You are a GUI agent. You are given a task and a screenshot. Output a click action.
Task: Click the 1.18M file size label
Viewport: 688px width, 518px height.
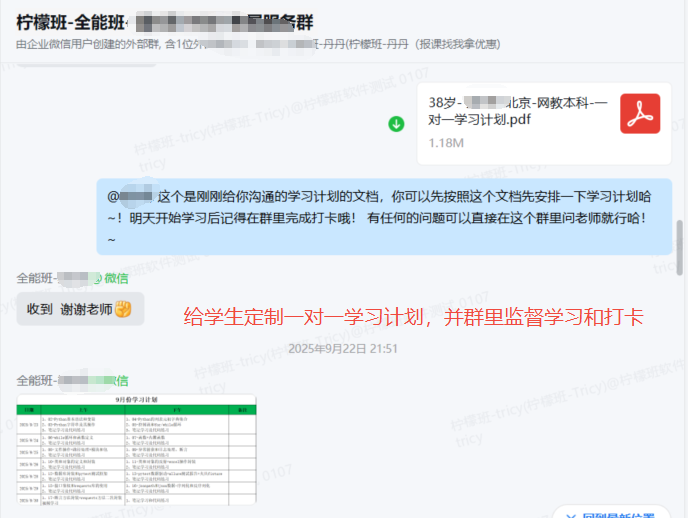(446, 144)
